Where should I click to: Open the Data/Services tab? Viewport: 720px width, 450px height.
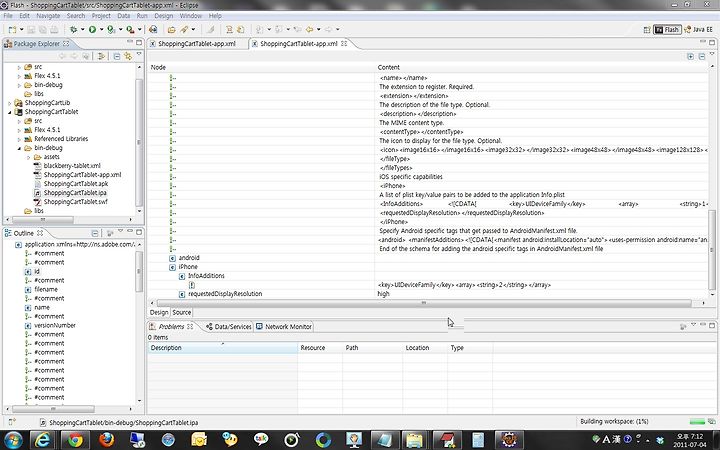229,326
